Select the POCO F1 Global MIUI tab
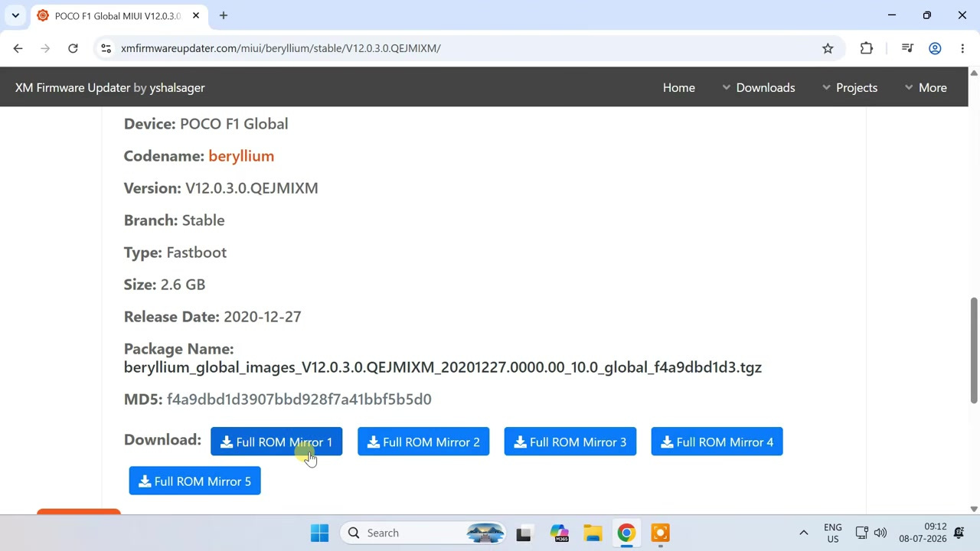This screenshot has width=980, height=551. [118, 15]
